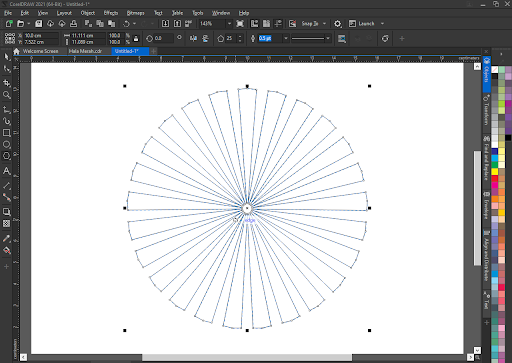Click the rotation angle input field
Screen dimensions: 512x363
[163, 38]
